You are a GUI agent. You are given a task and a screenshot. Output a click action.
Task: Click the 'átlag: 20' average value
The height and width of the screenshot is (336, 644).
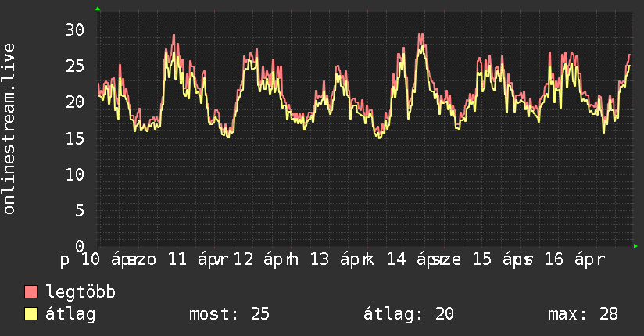[409, 314]
